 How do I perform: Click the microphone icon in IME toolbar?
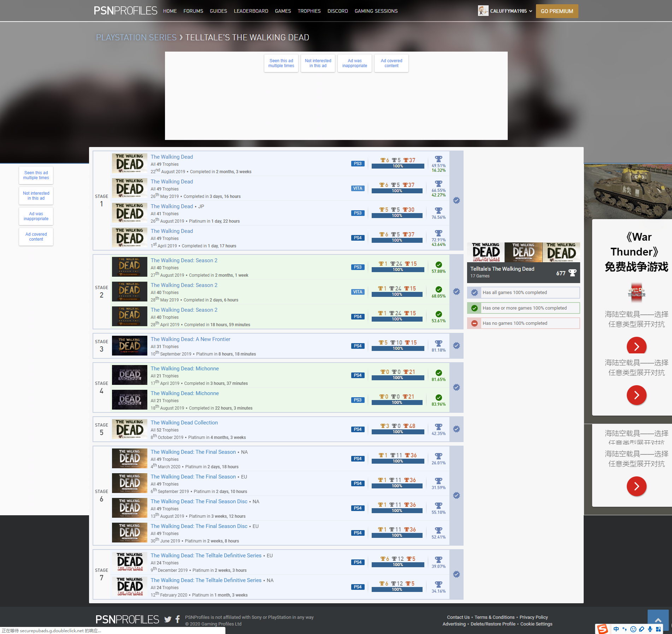tap(650, 629)
